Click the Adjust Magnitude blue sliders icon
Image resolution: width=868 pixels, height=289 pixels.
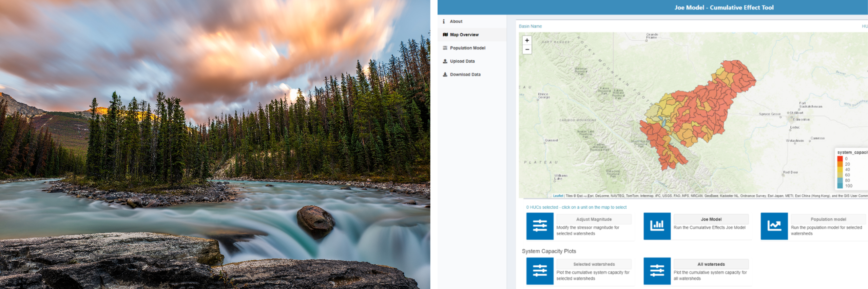coord(540,226)
